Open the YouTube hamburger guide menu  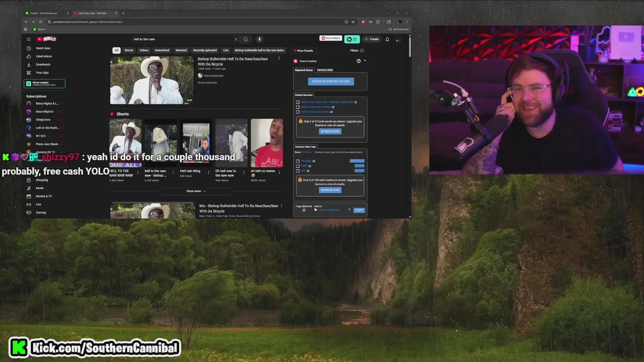tap(29, 39)
